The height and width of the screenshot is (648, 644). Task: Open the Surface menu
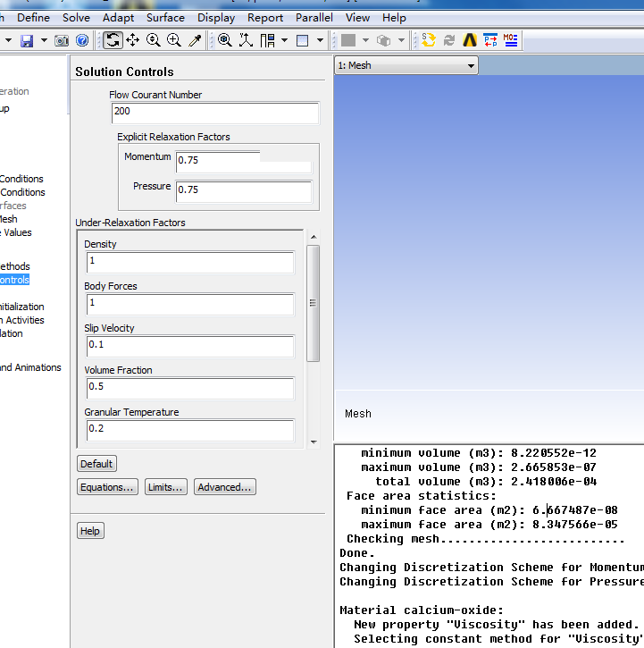point(165,17)
